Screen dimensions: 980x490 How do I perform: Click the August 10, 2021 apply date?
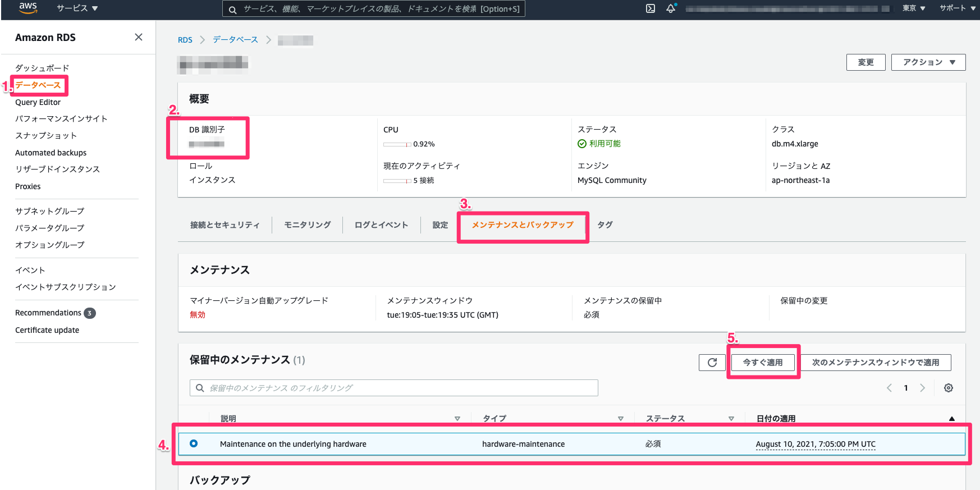coord(816,444)
